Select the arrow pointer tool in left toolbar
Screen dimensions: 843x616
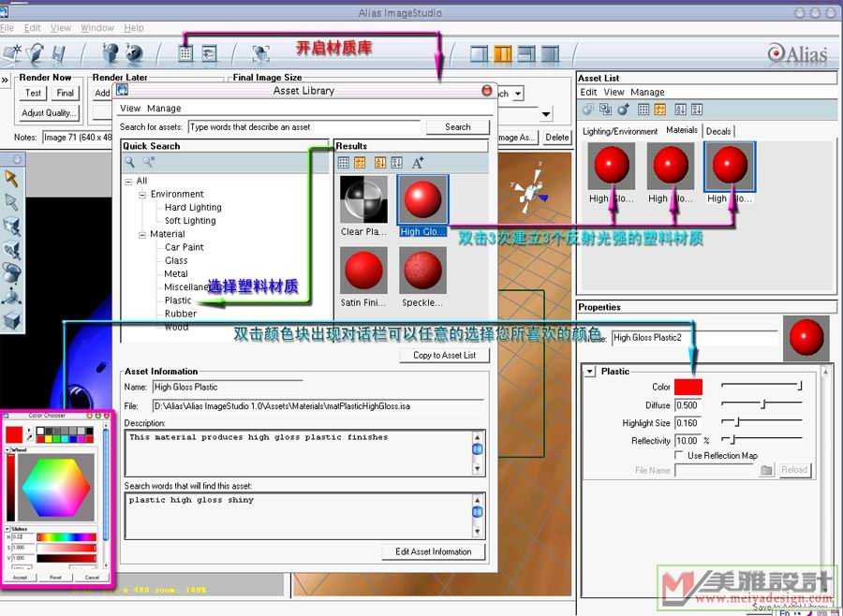pyautogui.click(x=11, y=178)
